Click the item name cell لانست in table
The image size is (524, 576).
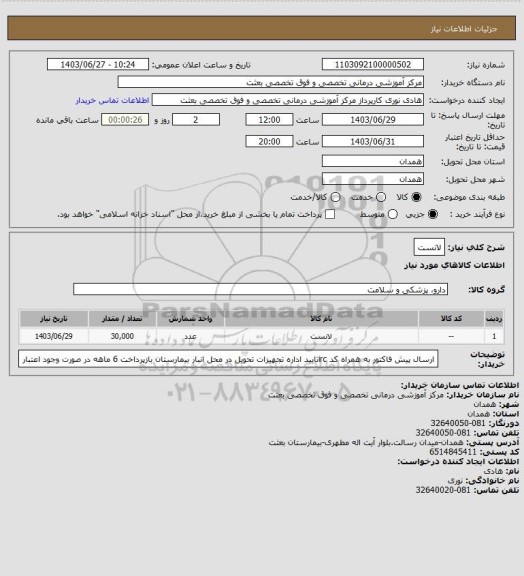coord(321,336)
